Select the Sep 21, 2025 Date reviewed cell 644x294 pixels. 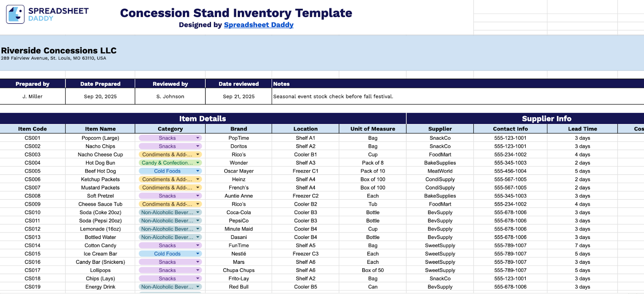(238, 96)
